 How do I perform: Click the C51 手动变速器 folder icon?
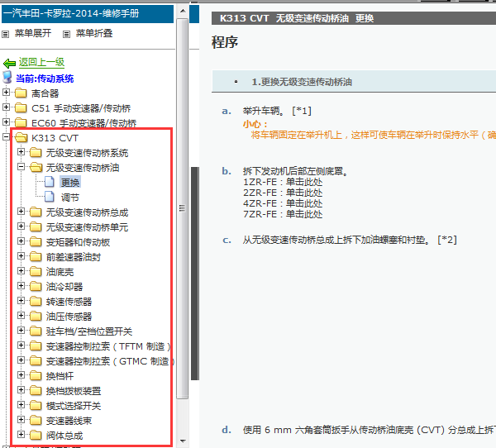coord(21,107)
